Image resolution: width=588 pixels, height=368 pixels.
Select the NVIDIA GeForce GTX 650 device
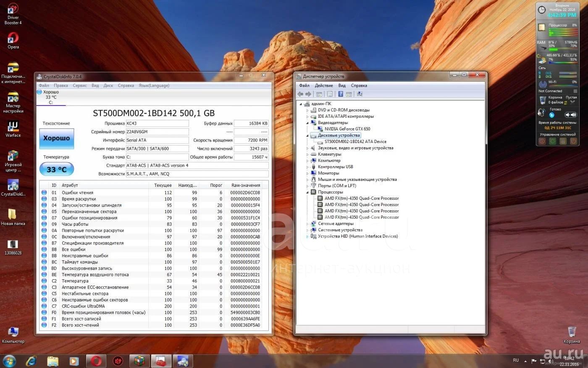347,129
